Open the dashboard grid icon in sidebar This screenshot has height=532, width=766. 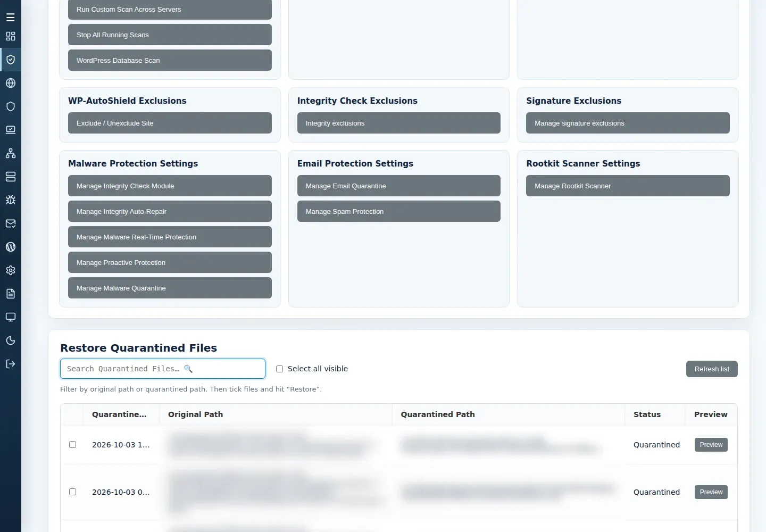point(11,36)
